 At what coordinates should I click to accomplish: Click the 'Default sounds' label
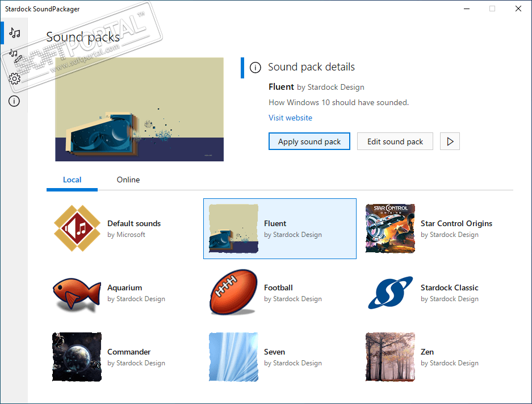134,223
